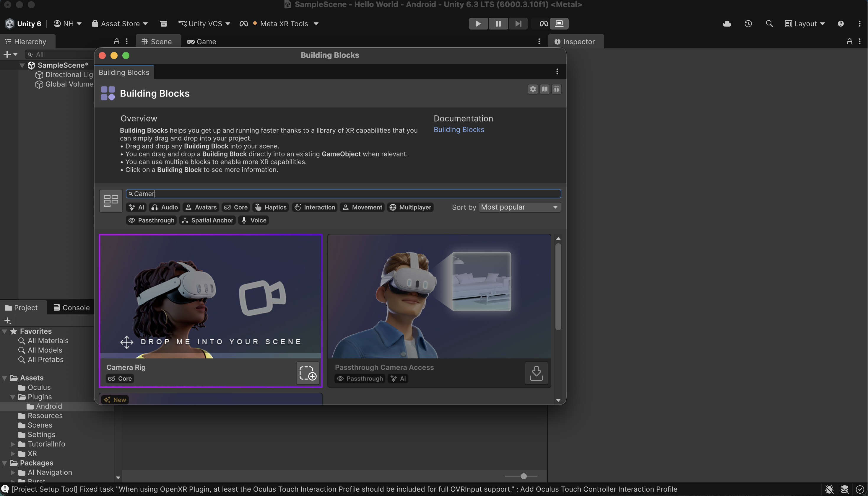Toggle the Passthrough filter chip
The width and height of the screenshot is (868, 496).
(151, 220)
